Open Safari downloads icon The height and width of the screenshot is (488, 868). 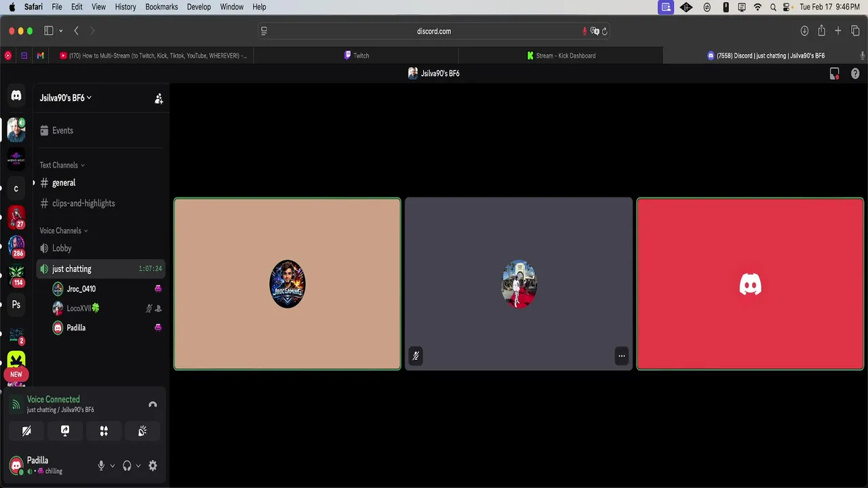[x=804, y=31]
